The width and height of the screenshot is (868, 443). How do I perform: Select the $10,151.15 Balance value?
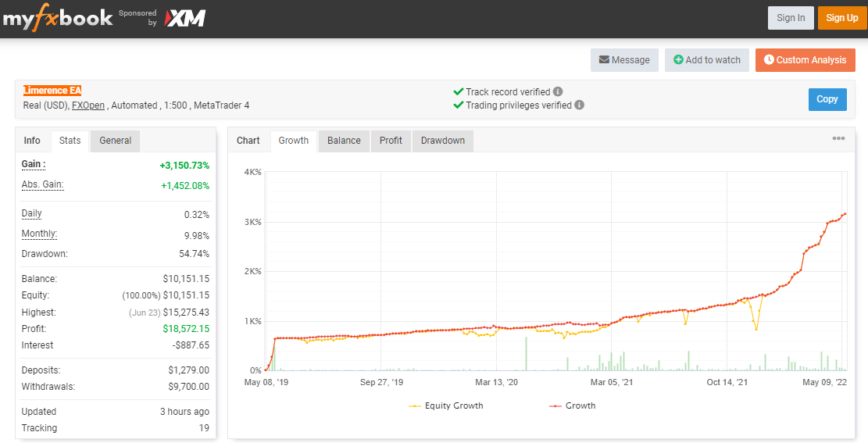click(186, 279)
